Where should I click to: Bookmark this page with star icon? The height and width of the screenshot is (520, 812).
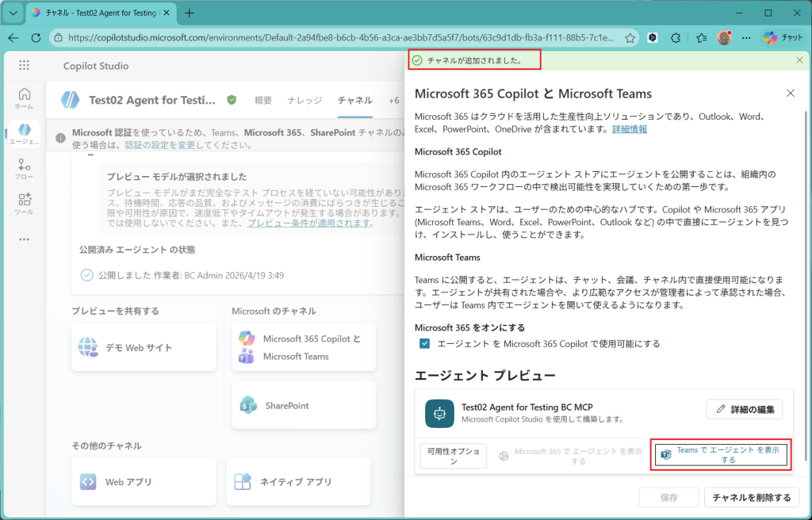630,37
